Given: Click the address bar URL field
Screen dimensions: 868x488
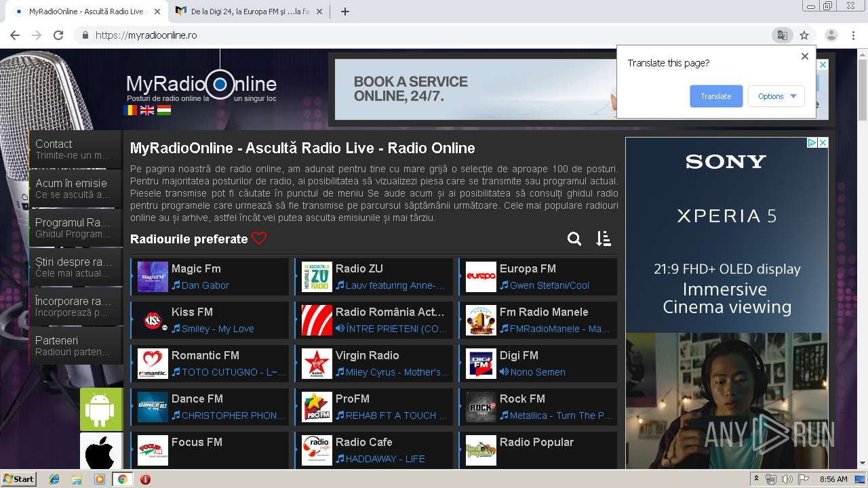Looking at the screenshot, I should coord(420,35).
